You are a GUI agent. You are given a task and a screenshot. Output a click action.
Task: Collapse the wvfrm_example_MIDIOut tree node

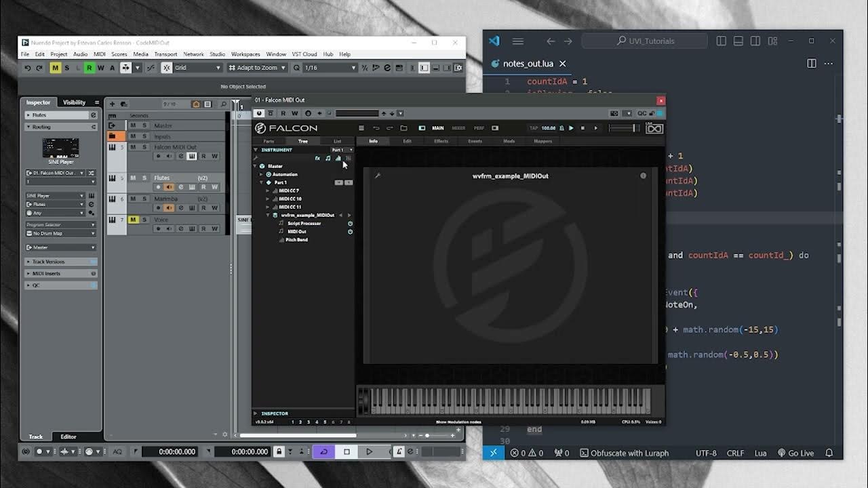click(269, 214)
